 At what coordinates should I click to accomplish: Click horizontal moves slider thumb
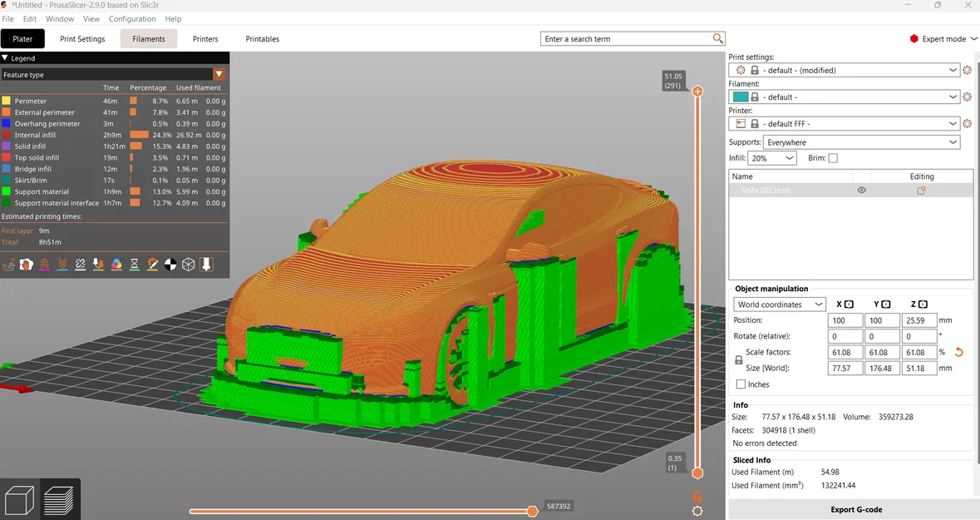pos(532,511)
